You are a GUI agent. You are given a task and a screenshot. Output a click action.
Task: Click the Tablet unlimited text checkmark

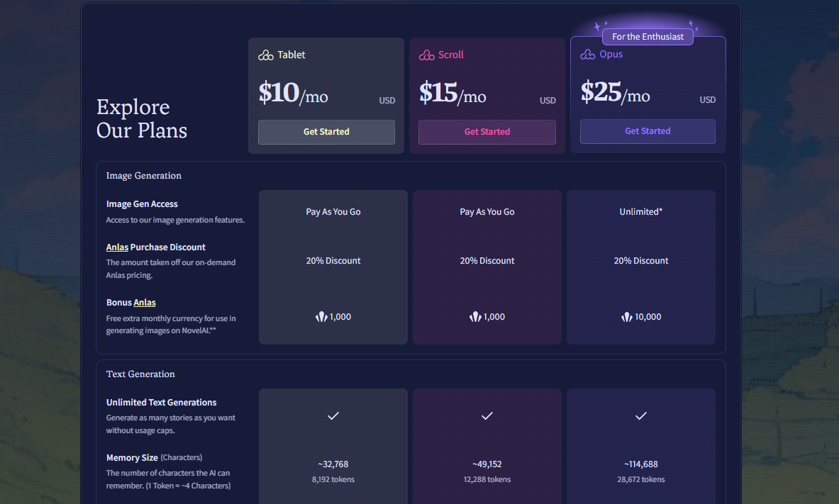tap(333, 415)
